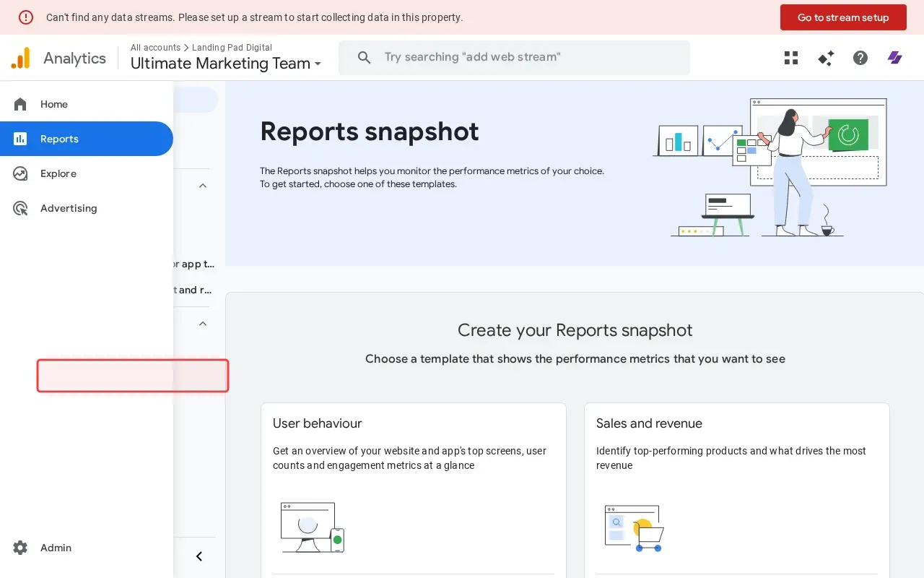The height and width of the screenshot is (578, 924).
Task: Collapse the top report section chevron
Action: pos(203,185)
